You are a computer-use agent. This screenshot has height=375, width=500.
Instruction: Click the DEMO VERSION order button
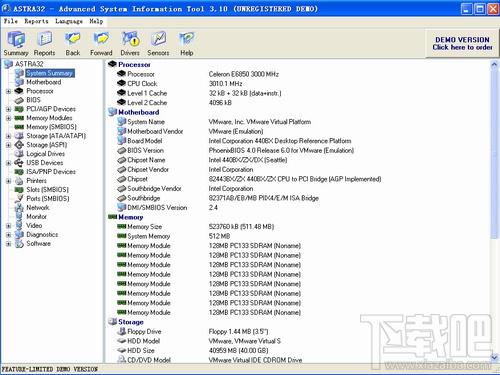pos(462,43)
